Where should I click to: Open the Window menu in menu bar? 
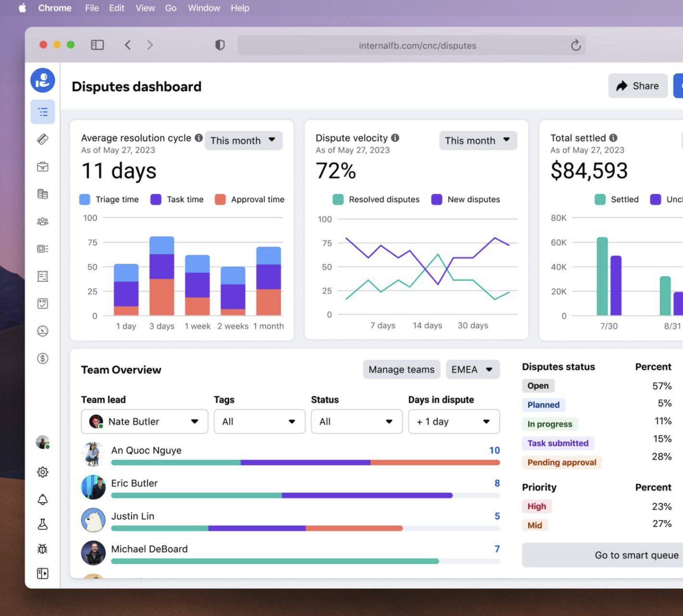(204, 8)
